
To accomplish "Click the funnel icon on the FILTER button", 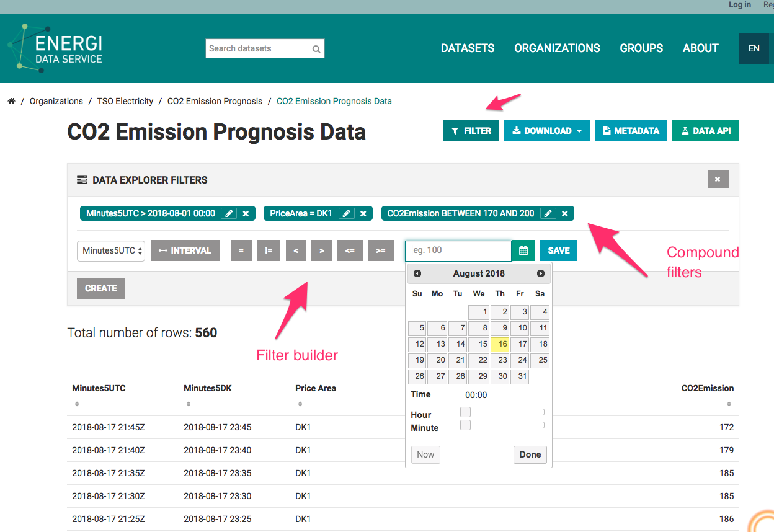I will tap(454, 131).
